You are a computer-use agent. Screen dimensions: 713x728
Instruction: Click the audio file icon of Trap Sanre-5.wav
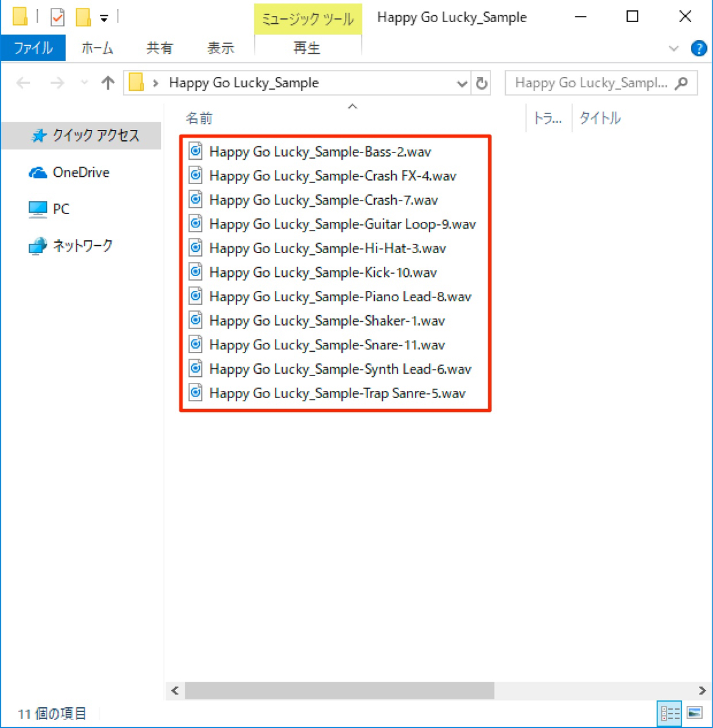pos(196,392)
